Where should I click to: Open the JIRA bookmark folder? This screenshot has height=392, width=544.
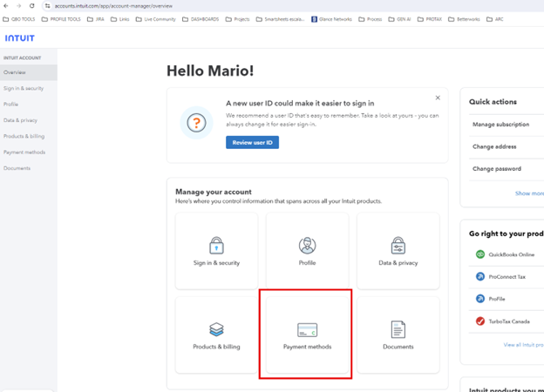[96, 19]
